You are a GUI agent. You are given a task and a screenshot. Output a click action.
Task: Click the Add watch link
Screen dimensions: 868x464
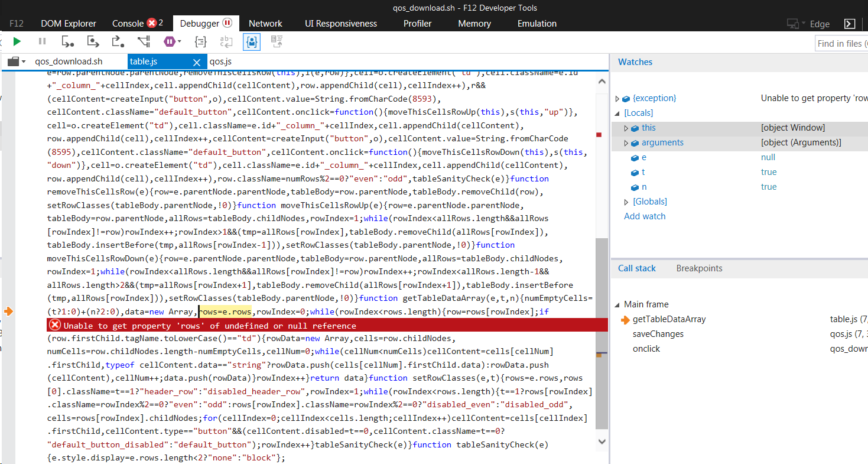[645, 216]
